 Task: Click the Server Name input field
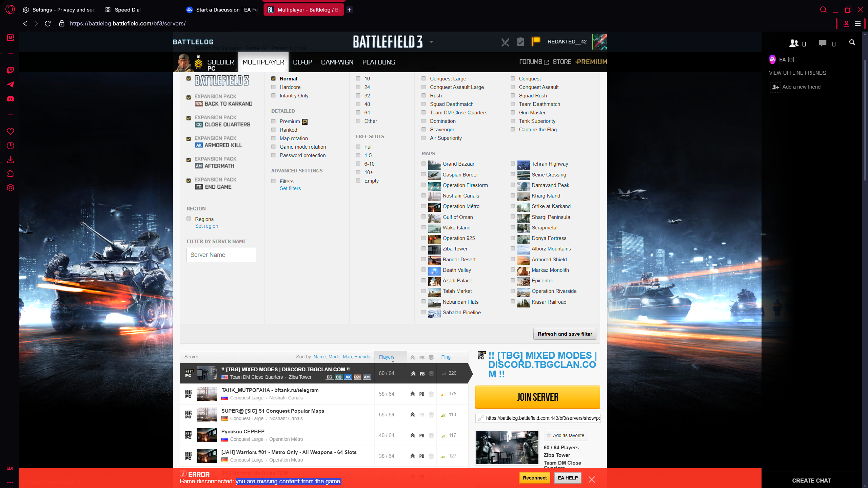tap(221, 255)
